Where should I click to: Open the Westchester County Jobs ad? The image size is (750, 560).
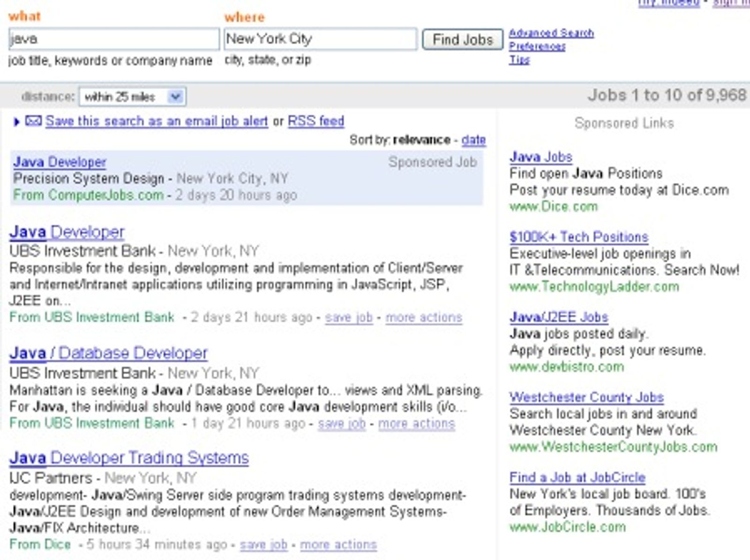[x=586, y=397]
